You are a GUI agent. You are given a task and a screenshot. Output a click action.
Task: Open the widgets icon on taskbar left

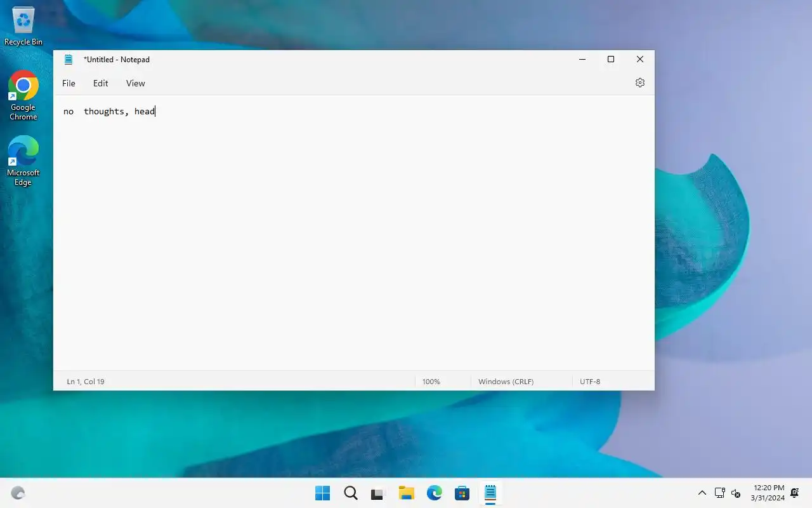tap(18, 493)
